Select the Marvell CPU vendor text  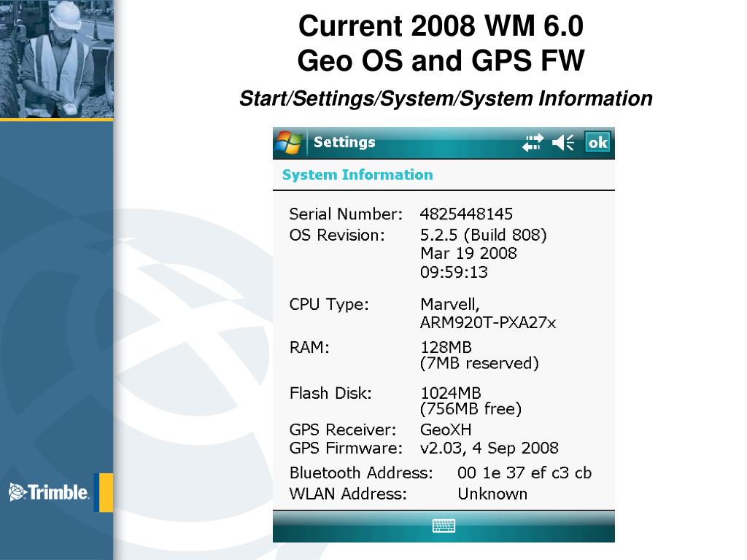pos(449,304)
